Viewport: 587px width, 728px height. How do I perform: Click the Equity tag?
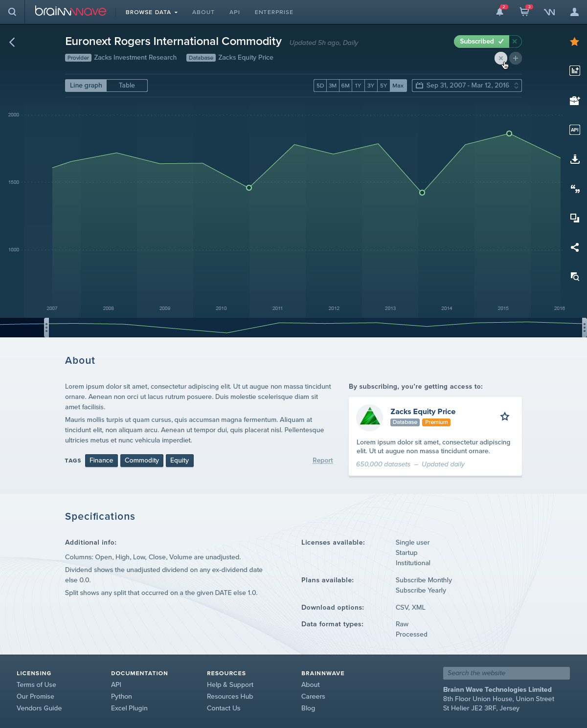tap(180, 461)
